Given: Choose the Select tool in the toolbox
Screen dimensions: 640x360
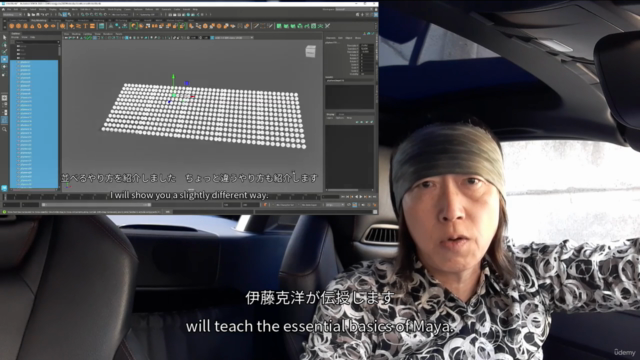Looking at the screenshot, I should (x=4, y=38).
